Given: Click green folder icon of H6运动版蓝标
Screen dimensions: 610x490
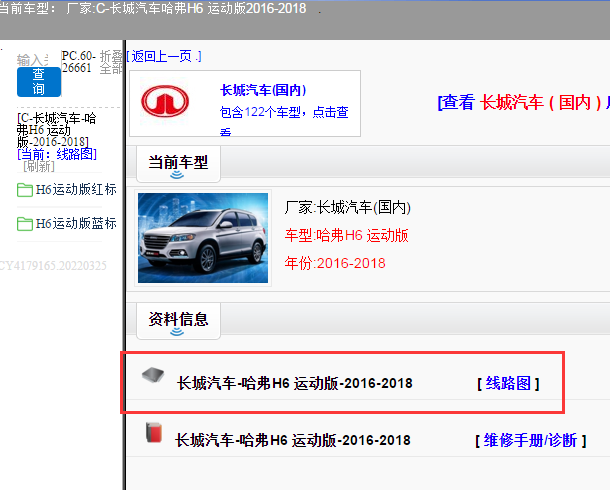Looking at the screenshot, I should coord(25,224).
